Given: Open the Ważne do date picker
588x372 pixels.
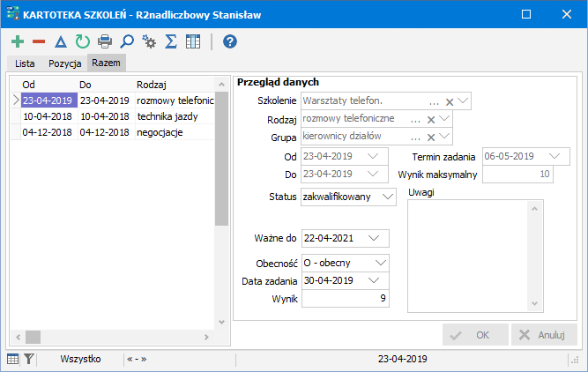Looking at the screenshot, I should [375, 238].
